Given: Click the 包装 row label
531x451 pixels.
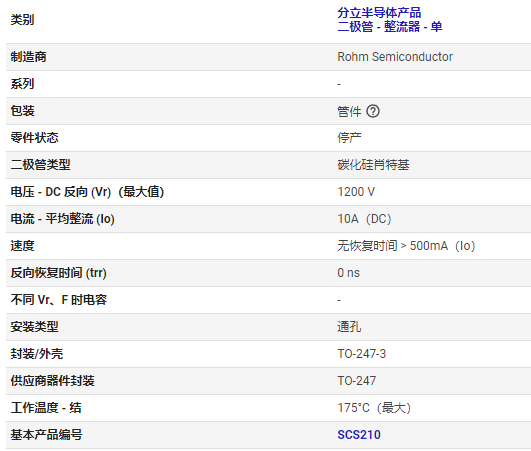Looking at the screenshot, I should tap(22, 111).
